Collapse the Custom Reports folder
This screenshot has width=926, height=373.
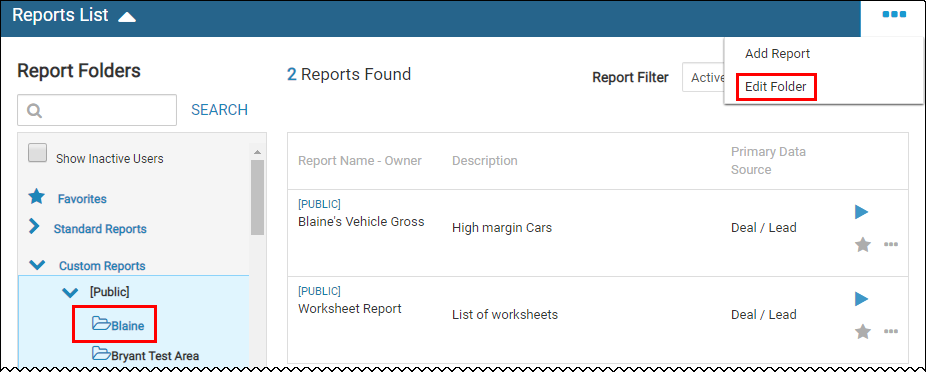coord(37,266)
